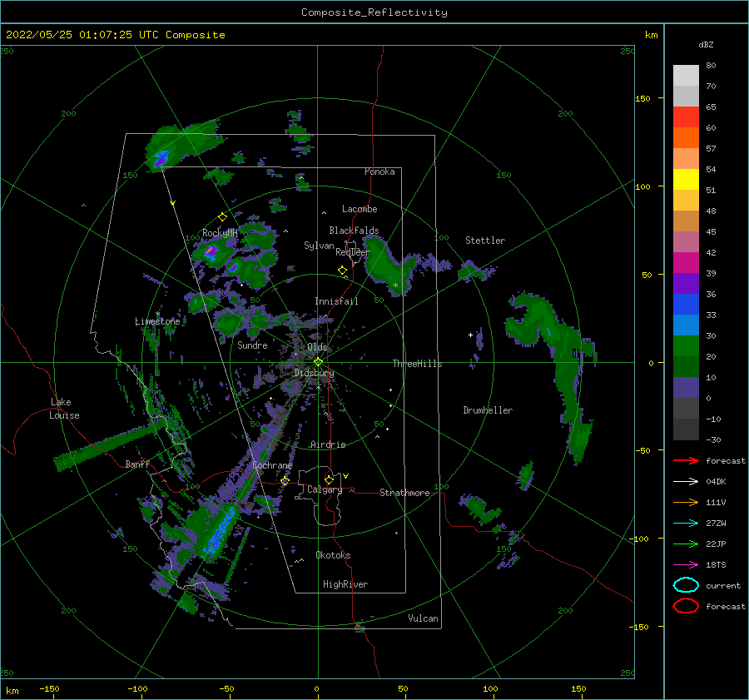The image size is (749, 700).
Task: Click the Lacombe city label
Action: click(x=360, y=209)
